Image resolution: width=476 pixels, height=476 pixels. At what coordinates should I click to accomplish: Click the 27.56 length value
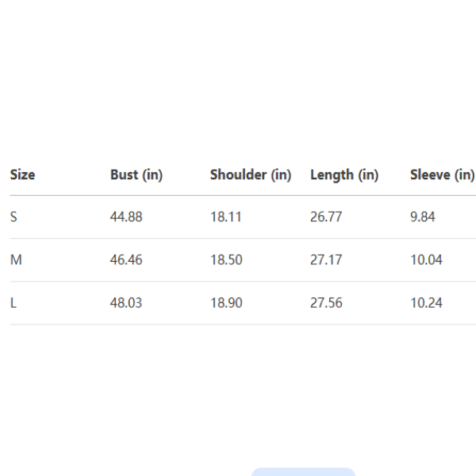[326, 303]
